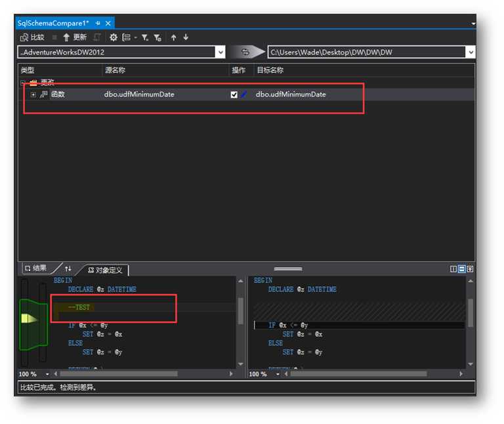Collapse the 更改 group node
Screen dimensions: 504x424
(x=23, y=83)
